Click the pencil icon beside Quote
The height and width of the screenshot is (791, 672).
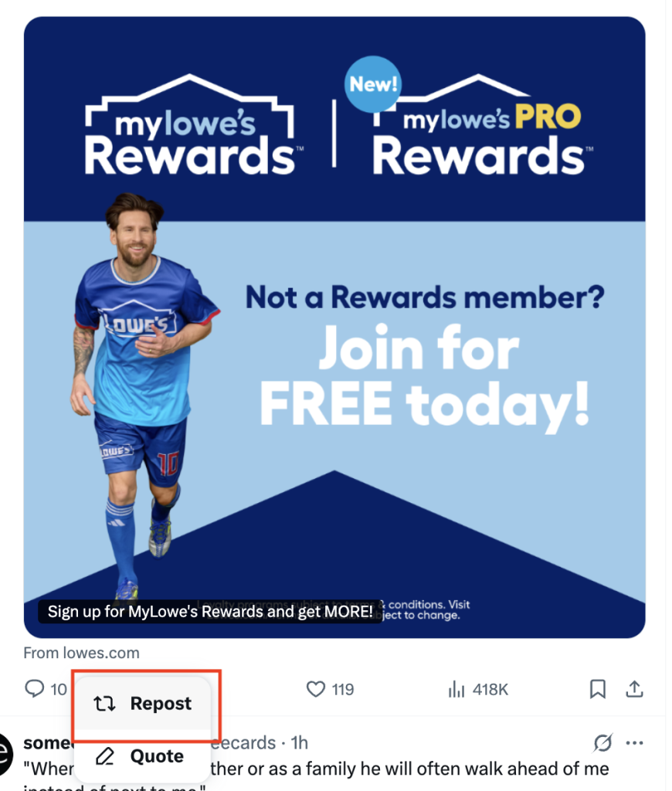click(x=105, y=756)
